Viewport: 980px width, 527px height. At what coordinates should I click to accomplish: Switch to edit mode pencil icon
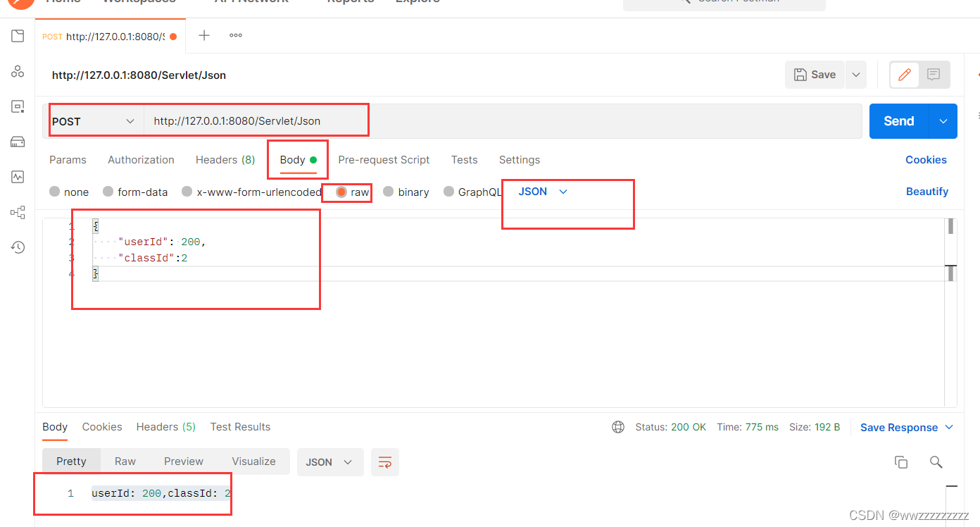tap(905, 75)
